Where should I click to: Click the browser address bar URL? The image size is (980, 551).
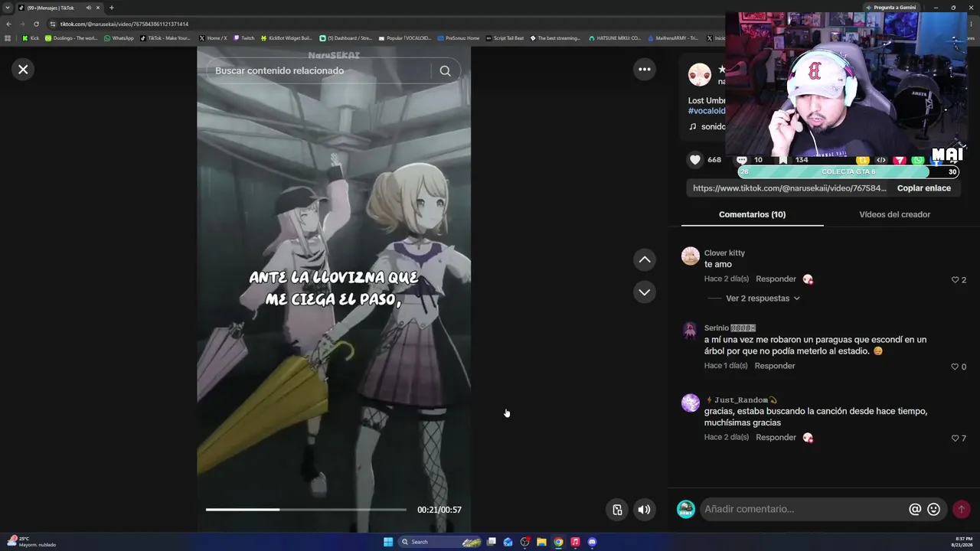(124, 24)
